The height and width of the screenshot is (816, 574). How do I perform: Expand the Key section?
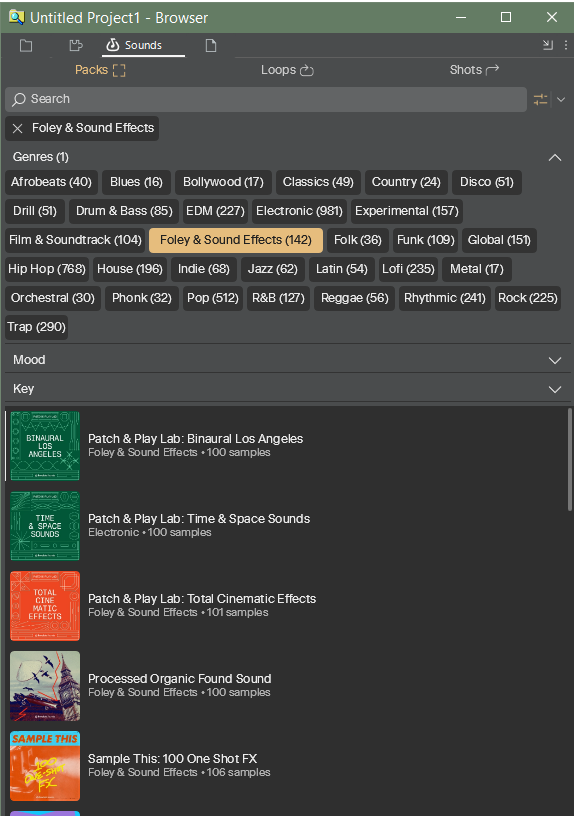555,389
